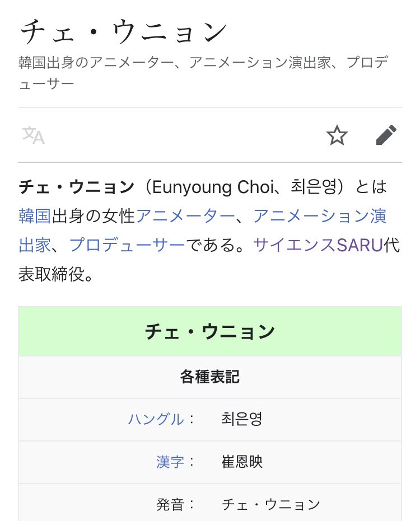Visit the サイエンスSARU link
The width and height of the screenshot is (420, 521).
tap(318, 245)
